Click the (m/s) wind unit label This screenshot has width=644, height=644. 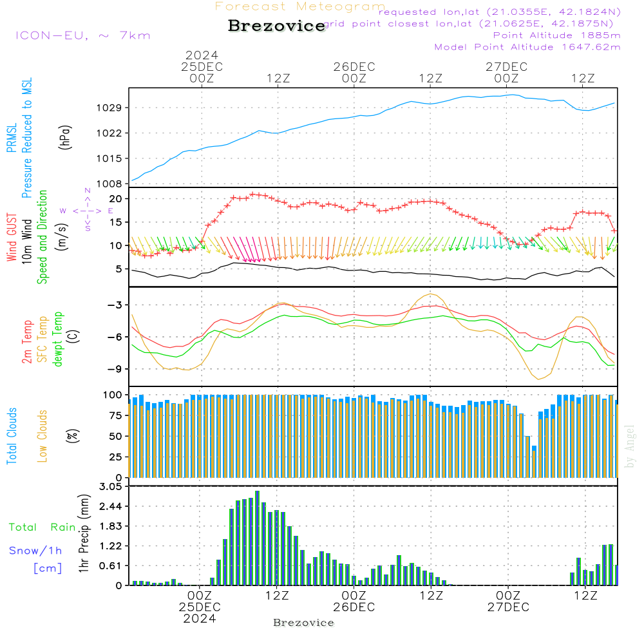(x=62, y=237)
